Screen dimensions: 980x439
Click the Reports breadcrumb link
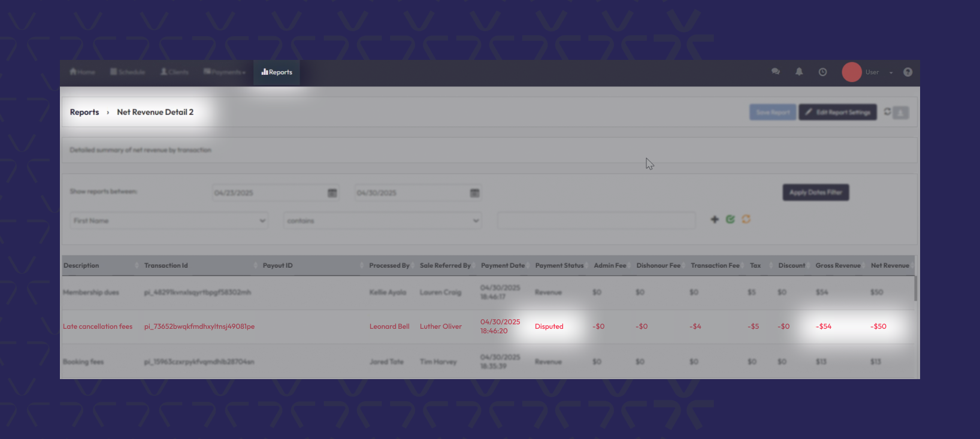84,112
